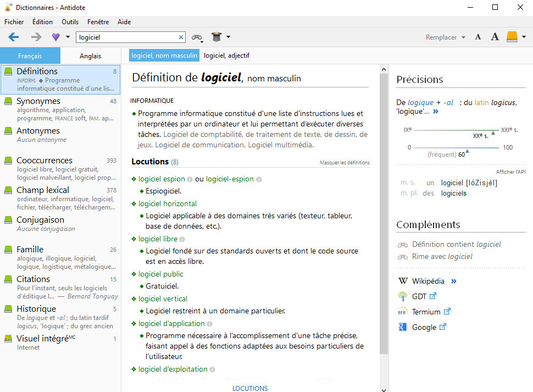The width and height of the screenshot is (533, 392).
Task: Open the Fenêtre menu
Action: (x=98, y=22)
